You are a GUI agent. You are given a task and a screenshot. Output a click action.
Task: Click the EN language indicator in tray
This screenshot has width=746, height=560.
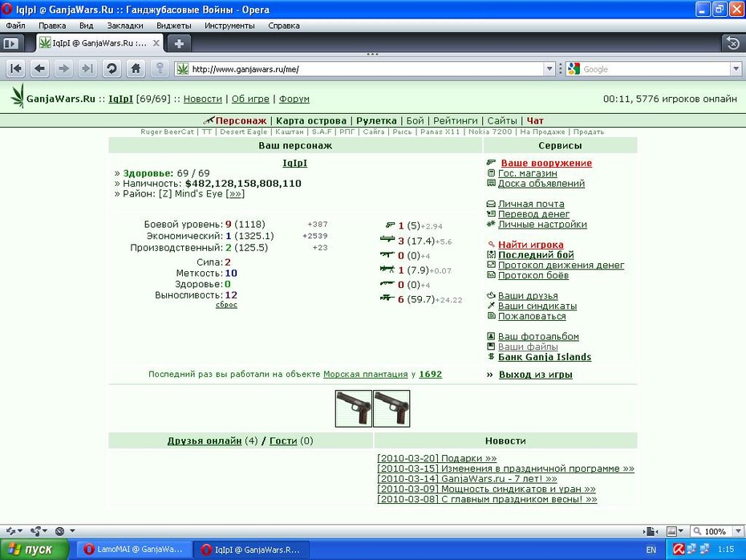[x=651, y=550]
